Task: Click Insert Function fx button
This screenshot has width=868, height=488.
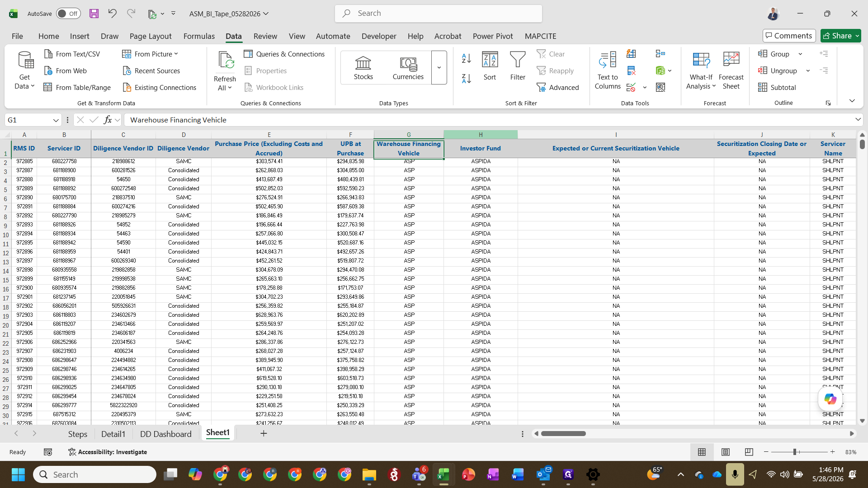Action: 108,120
